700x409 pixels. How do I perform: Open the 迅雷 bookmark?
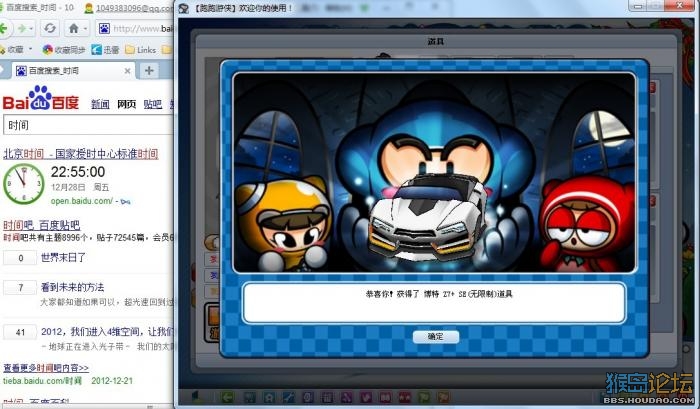(x=105, y=50)
